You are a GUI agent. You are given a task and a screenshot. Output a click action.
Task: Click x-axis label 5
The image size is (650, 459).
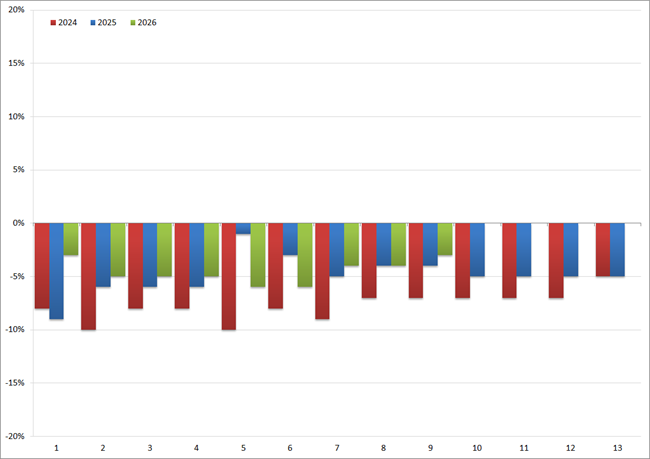[x=243, y=448]
